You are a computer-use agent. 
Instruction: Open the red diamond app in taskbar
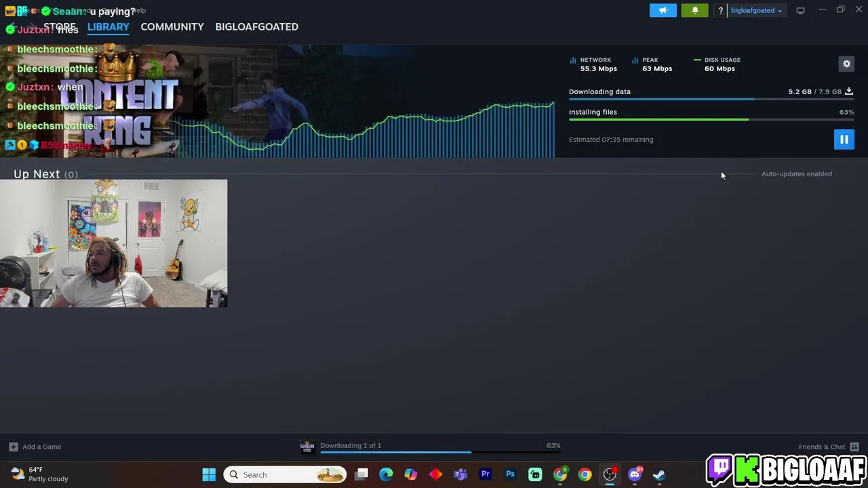435,474
